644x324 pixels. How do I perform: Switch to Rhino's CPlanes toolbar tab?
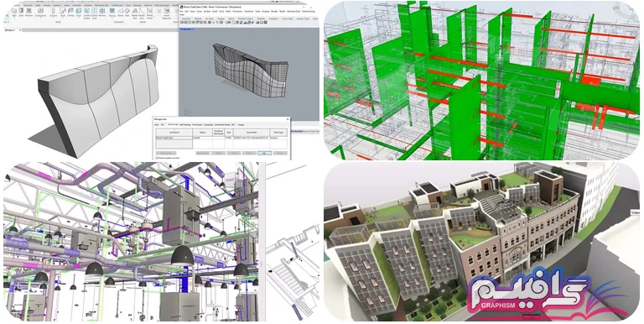[x=198, y=19]
